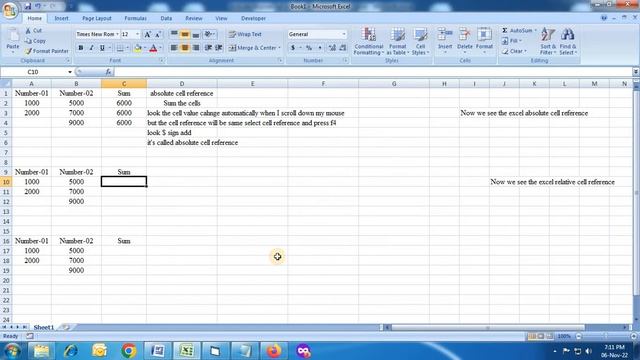
Task: Click Format cells button
Action: coord(484,40)
